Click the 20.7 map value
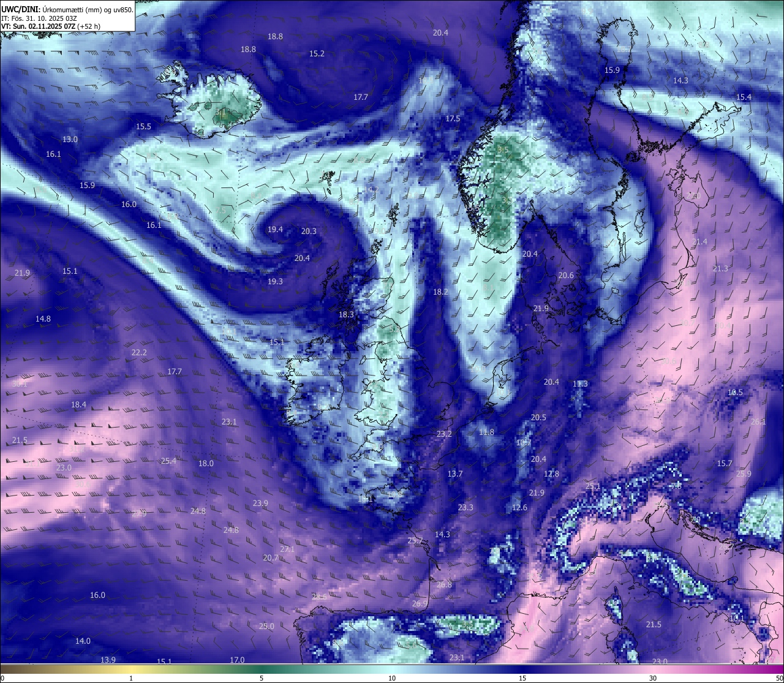The width and height of the screenshot is (784, 683). click(271, 558)
